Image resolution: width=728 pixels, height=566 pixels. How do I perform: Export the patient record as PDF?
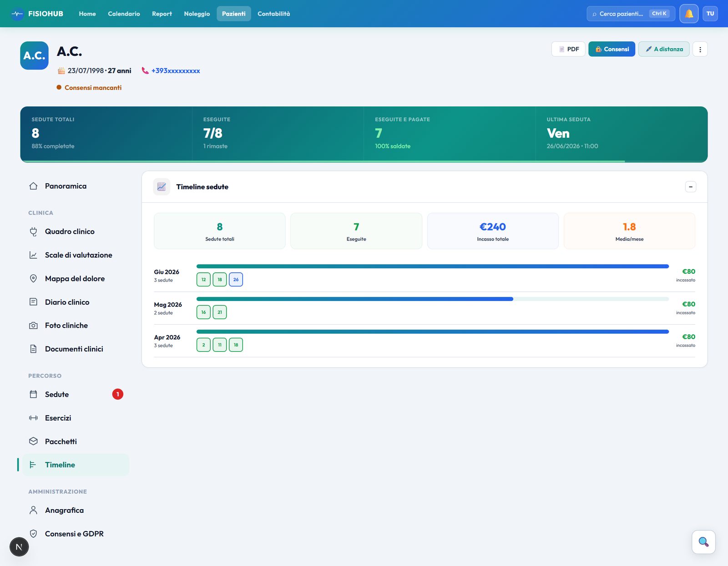pyautogui.click(x=568, y=49)
